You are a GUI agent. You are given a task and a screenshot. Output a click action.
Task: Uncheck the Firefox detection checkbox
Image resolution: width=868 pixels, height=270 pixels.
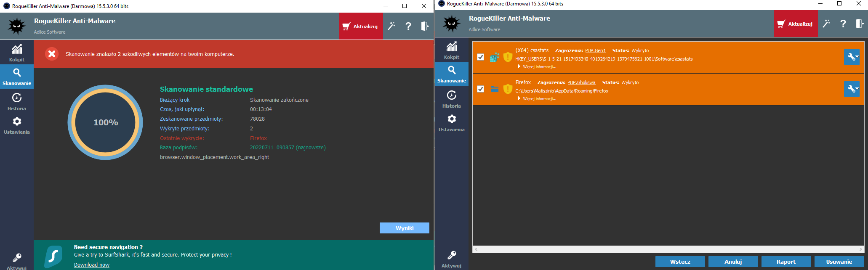[480, 89]
